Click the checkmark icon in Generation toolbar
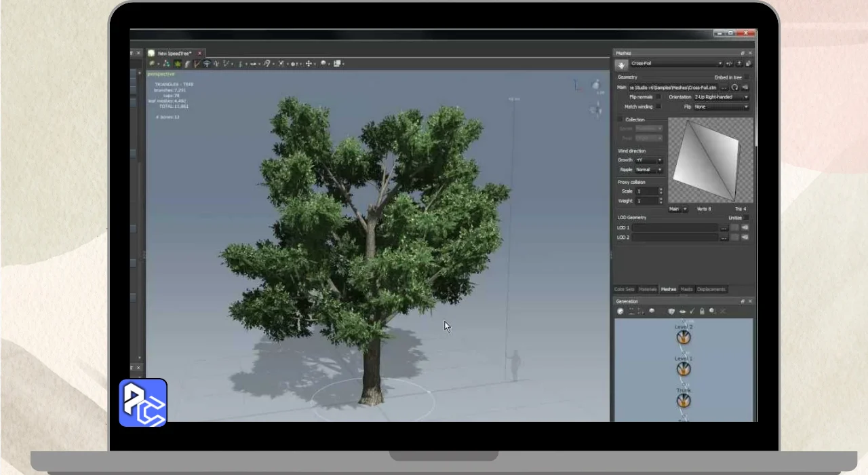 (692, 311)
